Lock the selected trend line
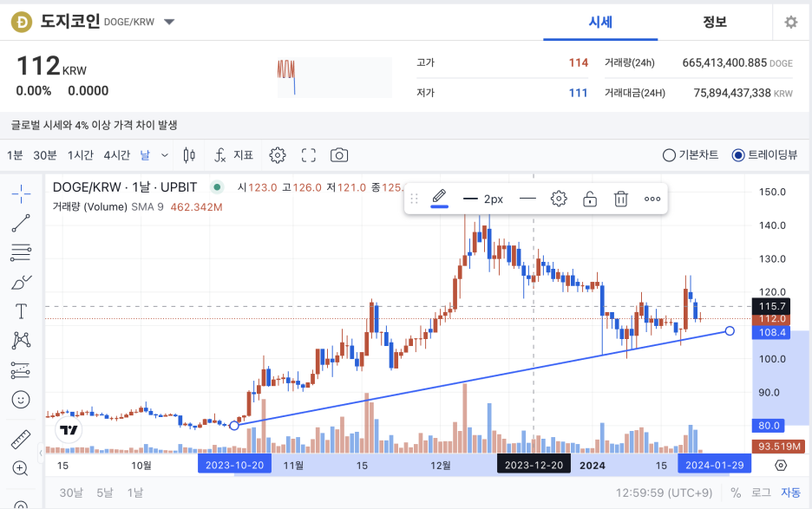The image size is (812, 509). tap(590, 199)
